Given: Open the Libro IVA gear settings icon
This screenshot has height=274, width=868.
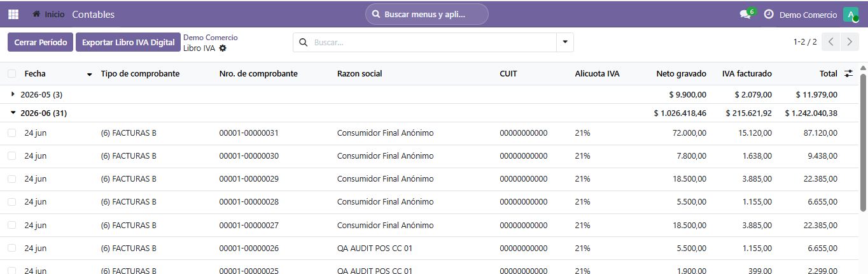Looking at the screenshot, I should tap(223, 48).
